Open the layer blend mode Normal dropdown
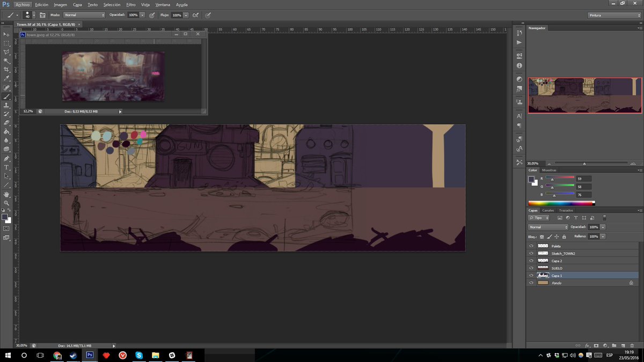This screenshot has width=644, height=362. point(548,227)
